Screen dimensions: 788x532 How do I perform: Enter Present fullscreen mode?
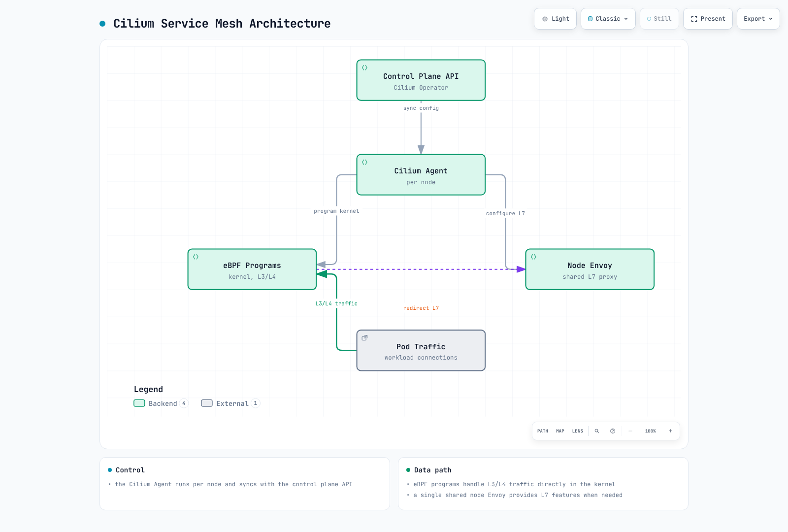click(x=708, y=19)
